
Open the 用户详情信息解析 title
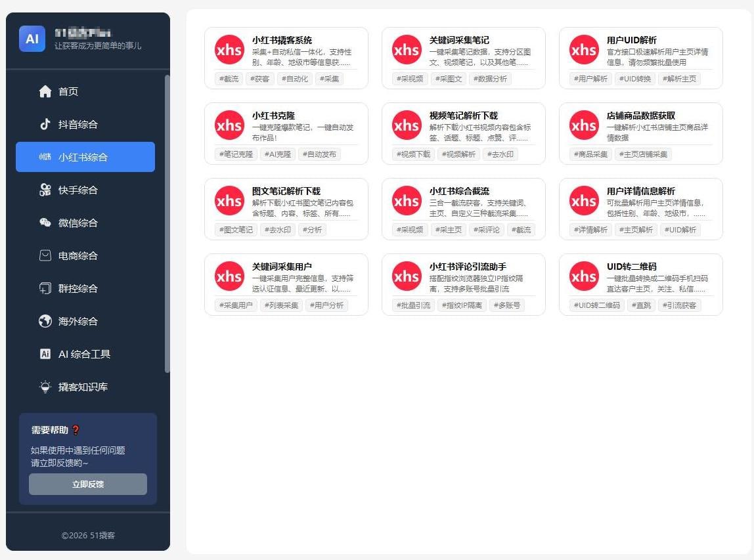point(641,191)
